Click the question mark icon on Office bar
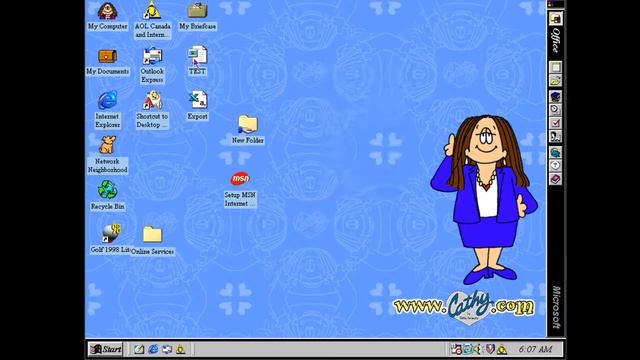The image size is (640, 360). point(556,165)
